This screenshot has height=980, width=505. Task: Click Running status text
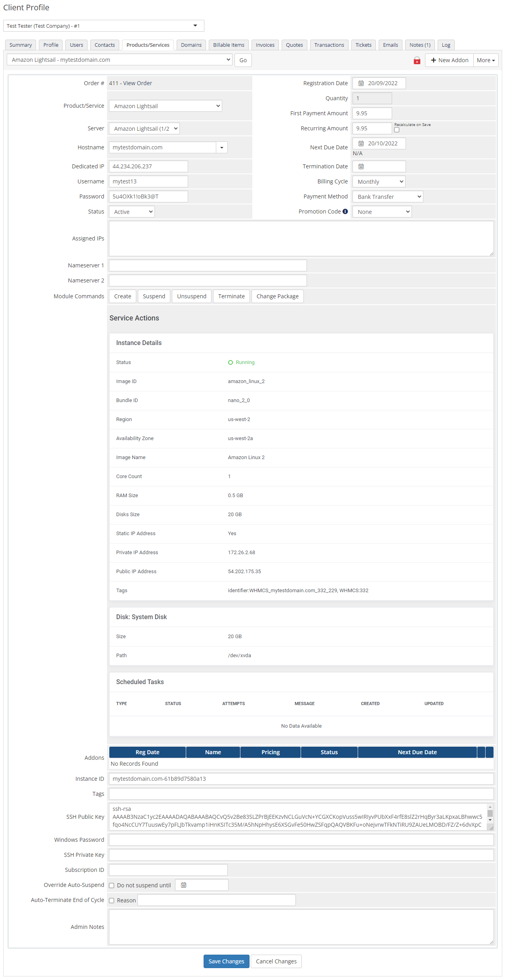(245, 362)
